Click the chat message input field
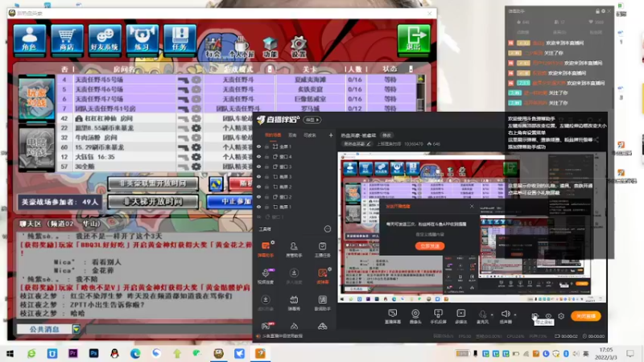Viewport: 644px width, 362px height. (168, 329)
